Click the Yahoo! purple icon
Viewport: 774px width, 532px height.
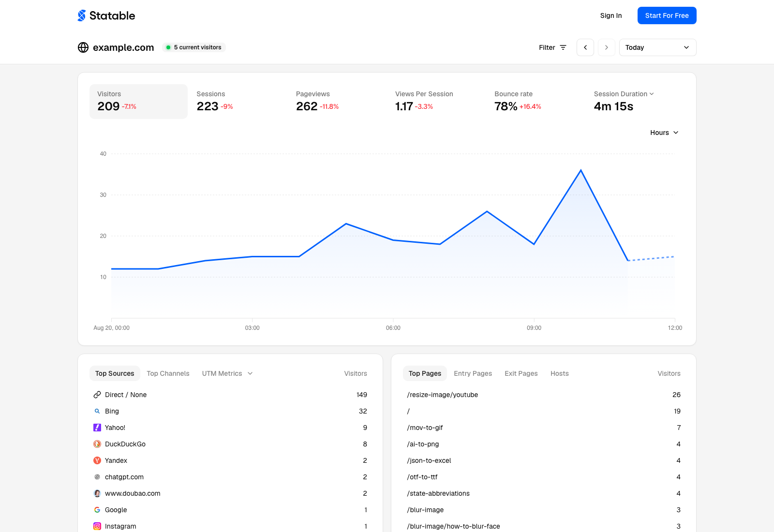pyautogui.click(x=97, y=428)
